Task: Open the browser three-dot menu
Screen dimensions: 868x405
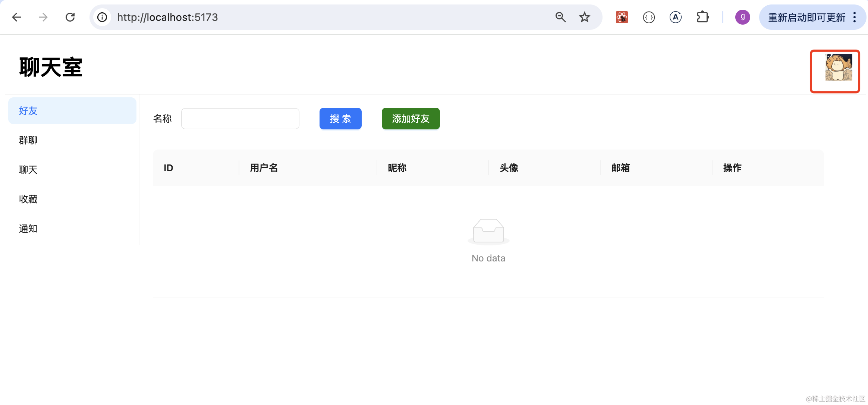Action: [855, 17]
